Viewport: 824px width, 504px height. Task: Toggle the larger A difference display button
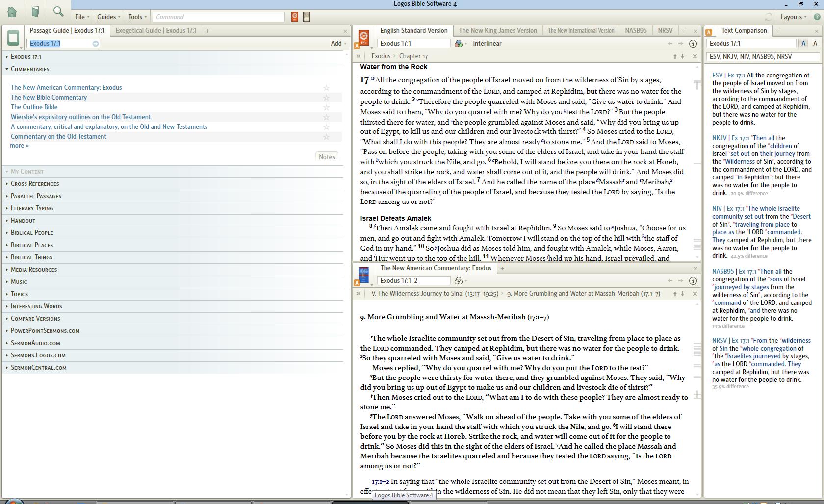pyautogui.click(x=803, y=44)
